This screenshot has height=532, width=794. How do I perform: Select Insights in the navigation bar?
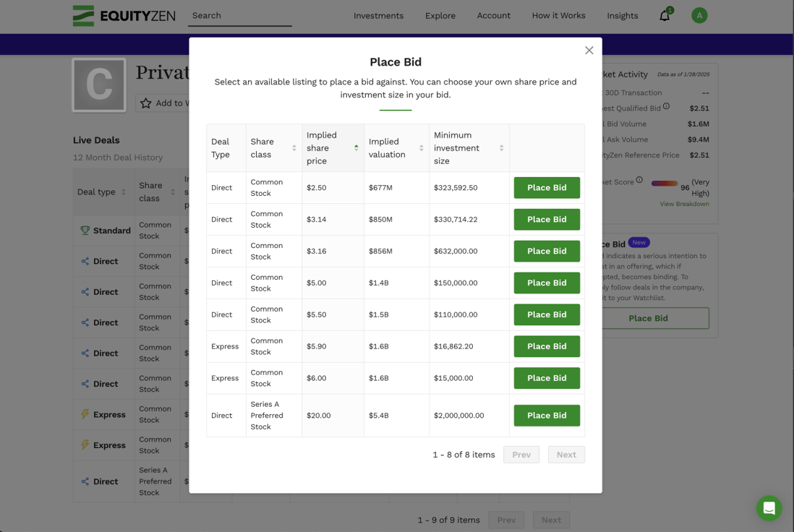click(x=622, y=15)
